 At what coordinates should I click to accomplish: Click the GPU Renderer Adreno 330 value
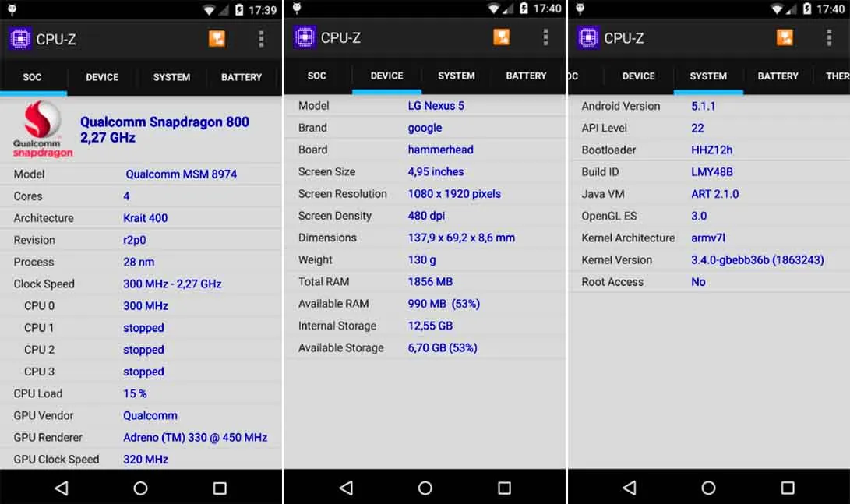pos(195,437)
